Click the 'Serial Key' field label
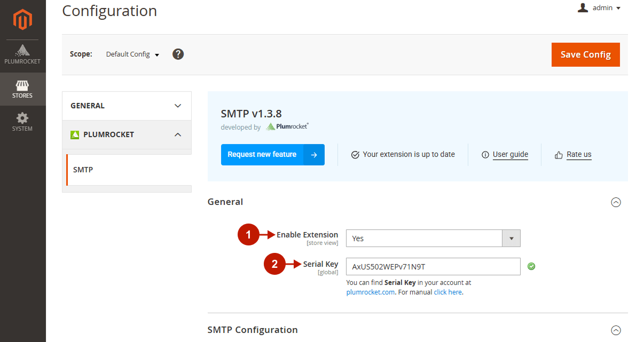 [320, 264]
